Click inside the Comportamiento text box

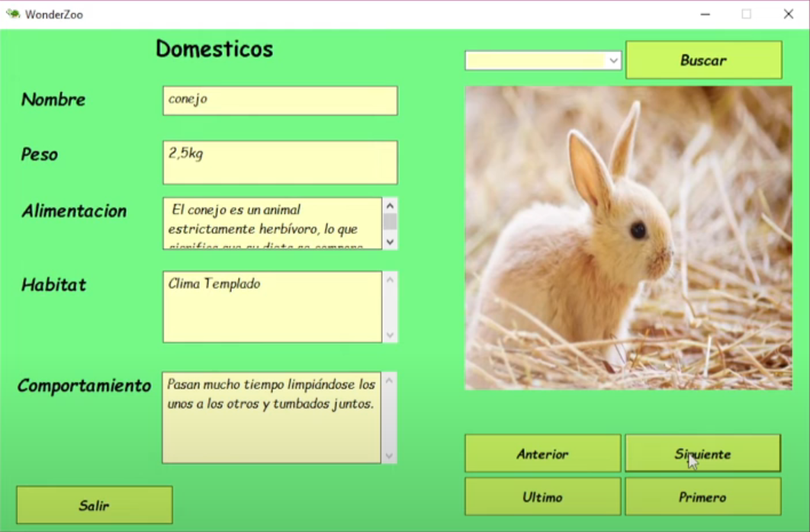pos(272,418)
